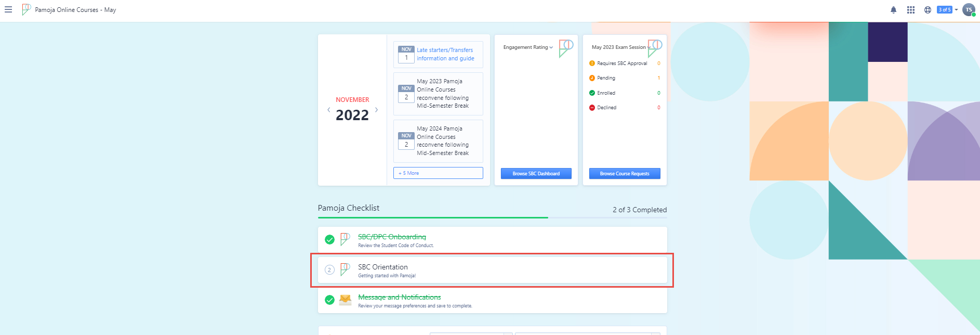The width and height of the screenshot is (980, 335).
Task: Toggle the SBC Orientation step 2 circle
Action: click(329, 270)
